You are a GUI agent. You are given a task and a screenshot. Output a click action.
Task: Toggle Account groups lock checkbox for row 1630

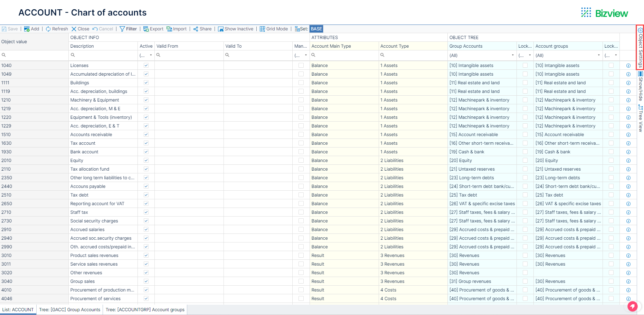pos(611,143)
